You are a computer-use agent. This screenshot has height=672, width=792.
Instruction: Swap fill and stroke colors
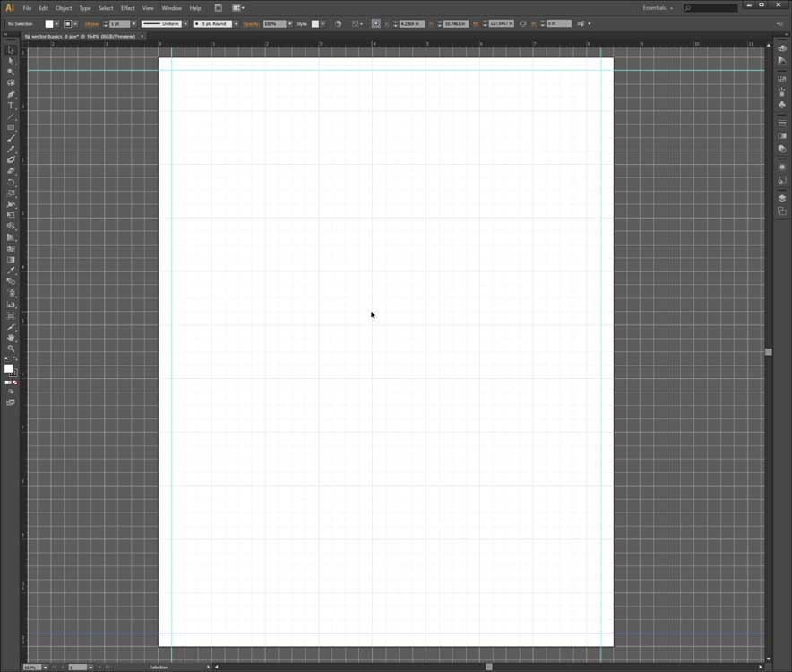click(x=15, y=359)
